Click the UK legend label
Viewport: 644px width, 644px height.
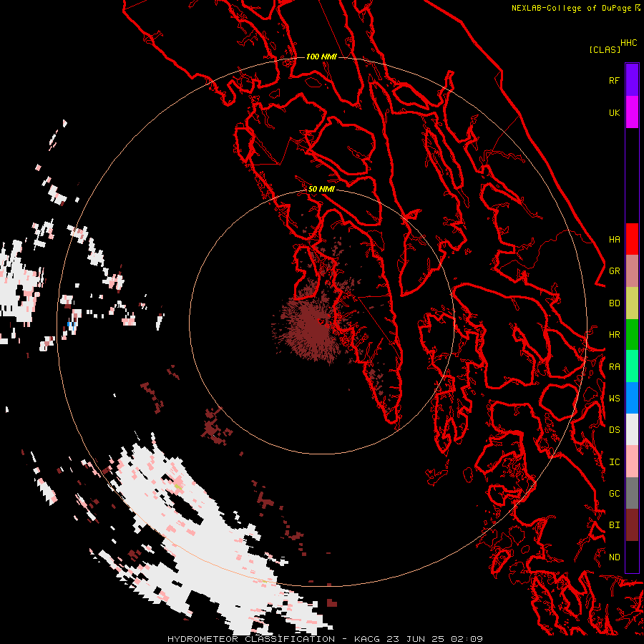614,112
